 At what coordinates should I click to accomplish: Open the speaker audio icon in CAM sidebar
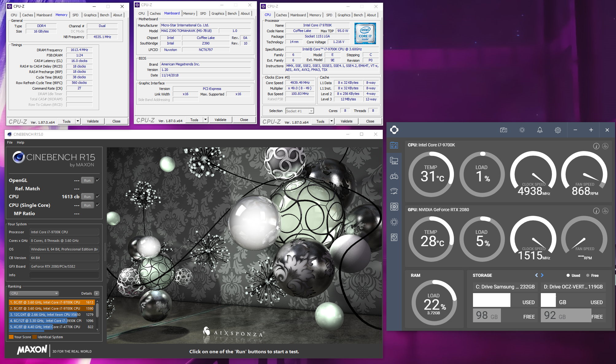394,237
